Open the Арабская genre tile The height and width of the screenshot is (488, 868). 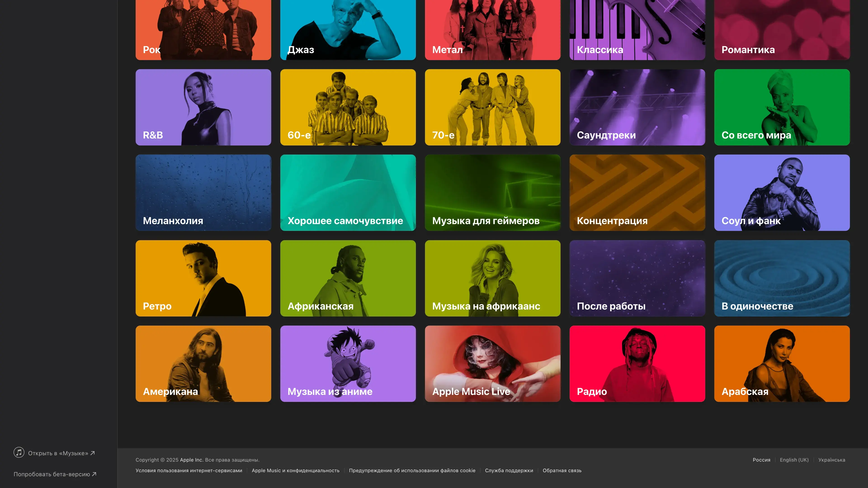coord(782,363)
